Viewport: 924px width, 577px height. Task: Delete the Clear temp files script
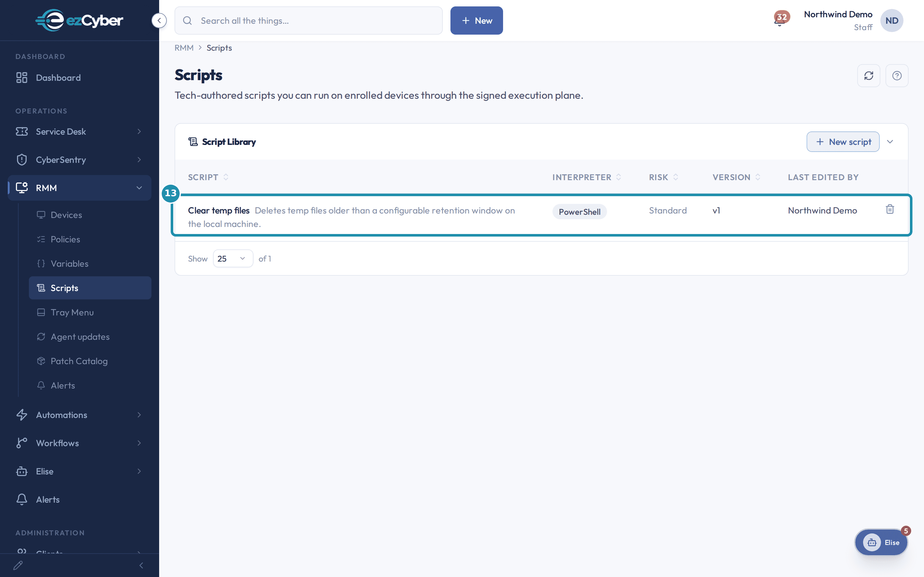coord(890,209)
